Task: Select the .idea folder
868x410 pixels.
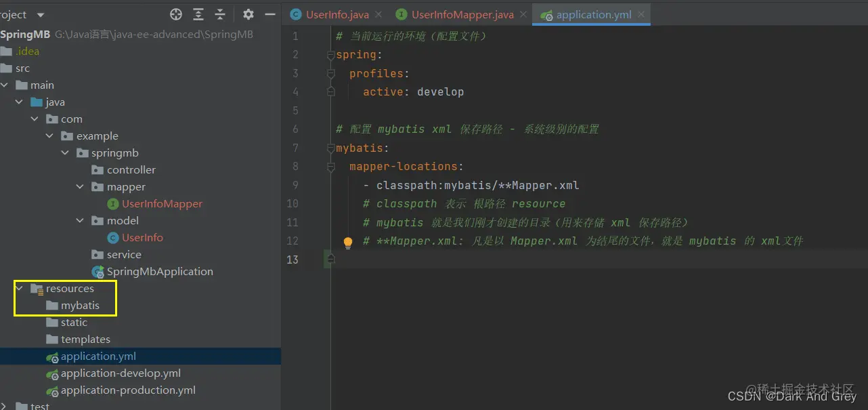Action: [28, 52]
